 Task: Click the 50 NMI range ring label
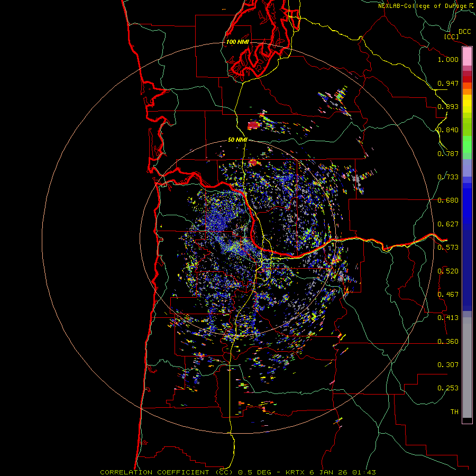(x=237, y=140)
